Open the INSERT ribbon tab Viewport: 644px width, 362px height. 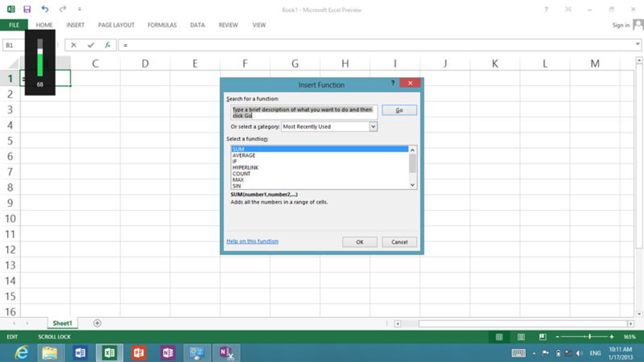coord(75,25)
